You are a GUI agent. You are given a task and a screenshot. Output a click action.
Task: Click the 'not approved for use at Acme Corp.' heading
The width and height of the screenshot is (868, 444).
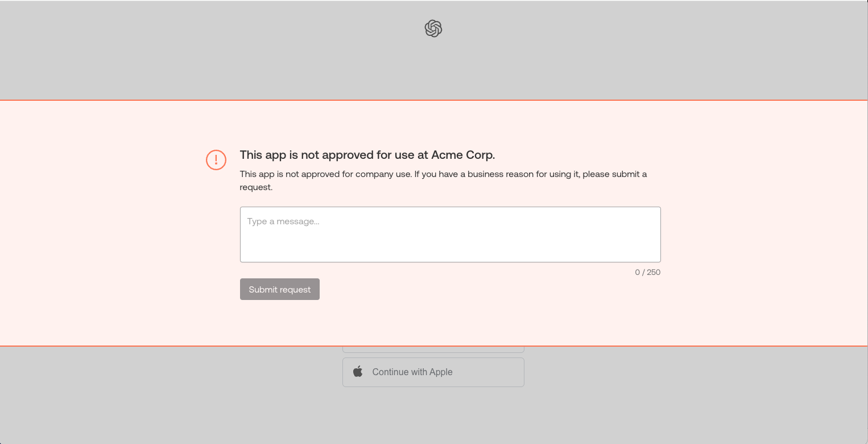367,155
